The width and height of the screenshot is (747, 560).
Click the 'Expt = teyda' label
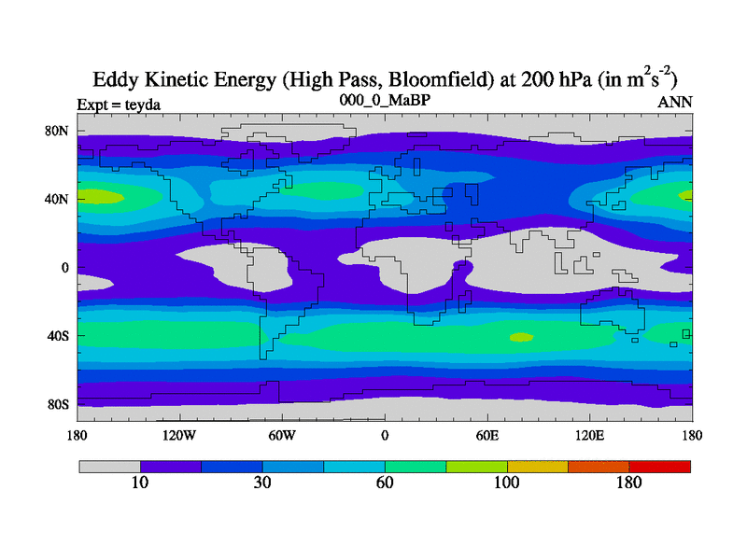[118, 105]
